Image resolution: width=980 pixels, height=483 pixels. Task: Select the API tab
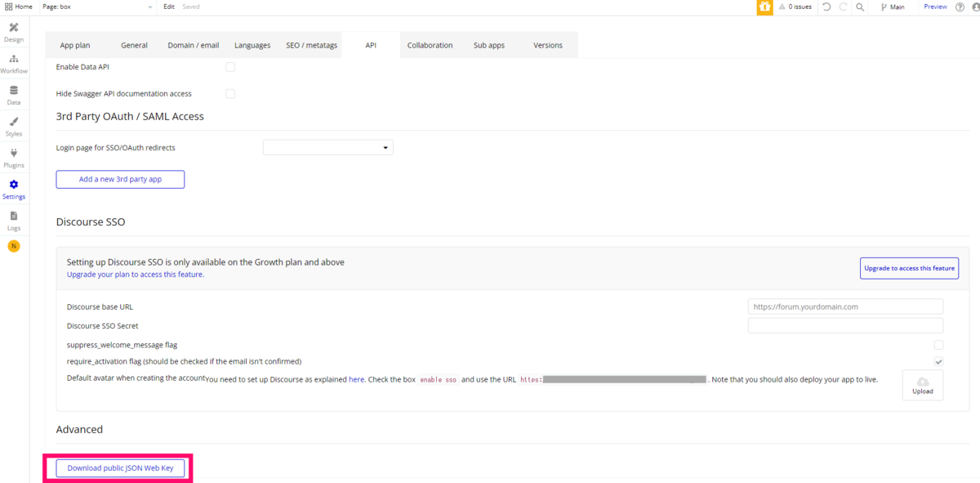point(371,45)
